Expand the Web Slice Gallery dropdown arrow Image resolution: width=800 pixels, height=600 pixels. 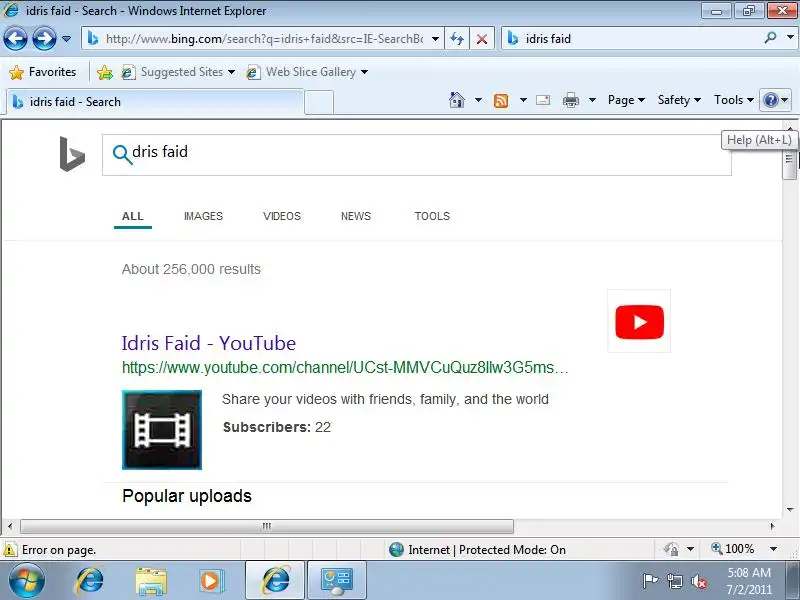click(x=364, y=72)
